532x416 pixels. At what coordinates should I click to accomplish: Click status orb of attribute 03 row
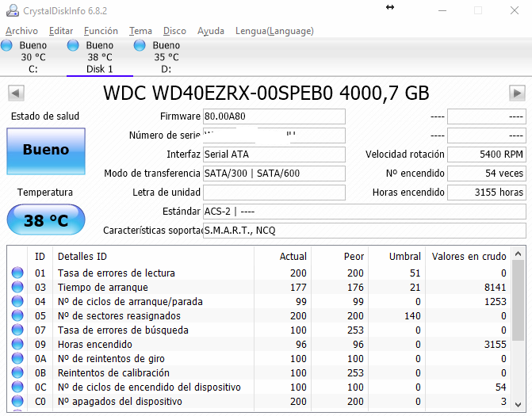coord(17,287)
